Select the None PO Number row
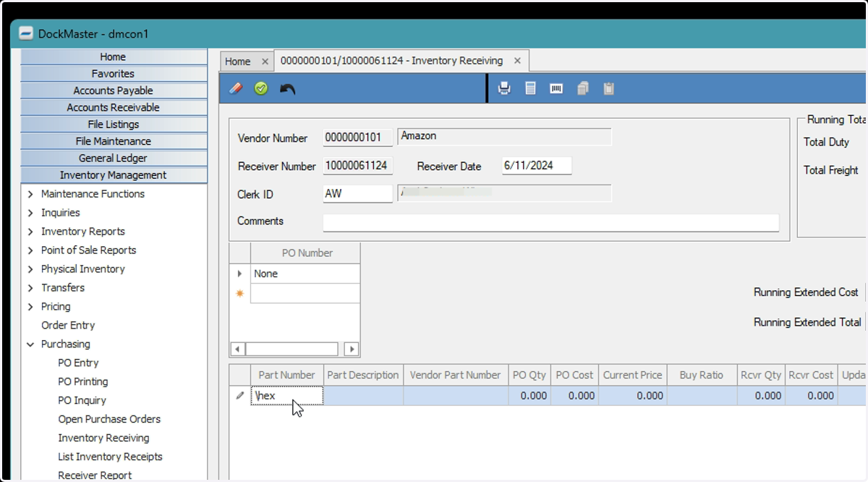 click(305, 274)
